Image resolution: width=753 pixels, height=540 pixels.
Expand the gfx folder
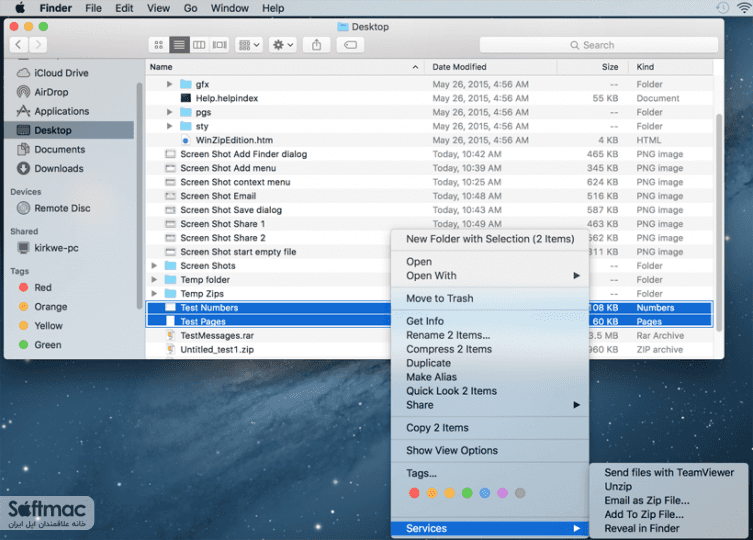169,84
